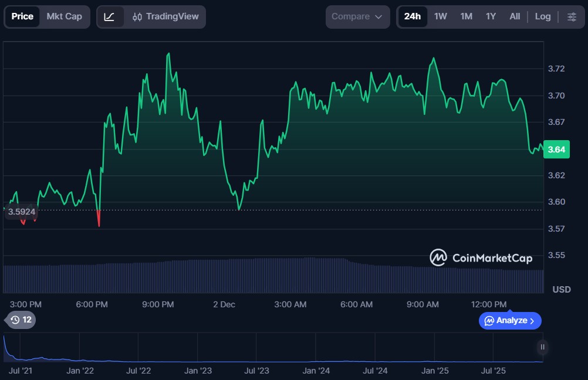Select the 1M time range
The image size is (588, 380).
pos(466,16)
